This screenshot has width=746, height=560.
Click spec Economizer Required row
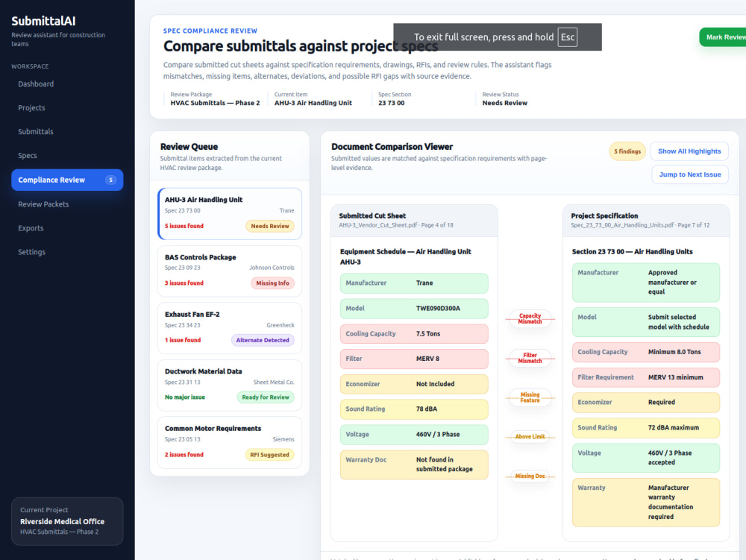pyautogui.click(x=645, y=403)
